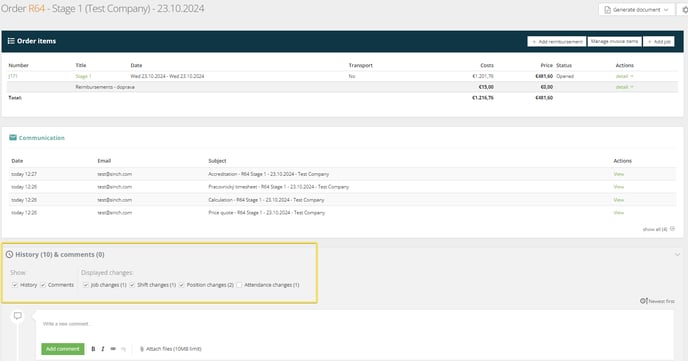This screenshot has width=688, height=361.
Task: Click Add job button
Action: (x=659, y=42)
